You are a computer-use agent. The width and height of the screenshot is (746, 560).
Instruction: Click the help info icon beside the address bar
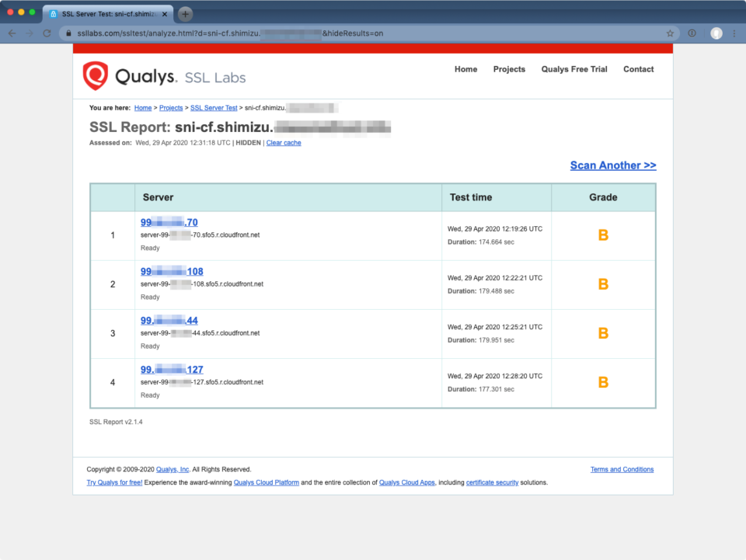692,33
